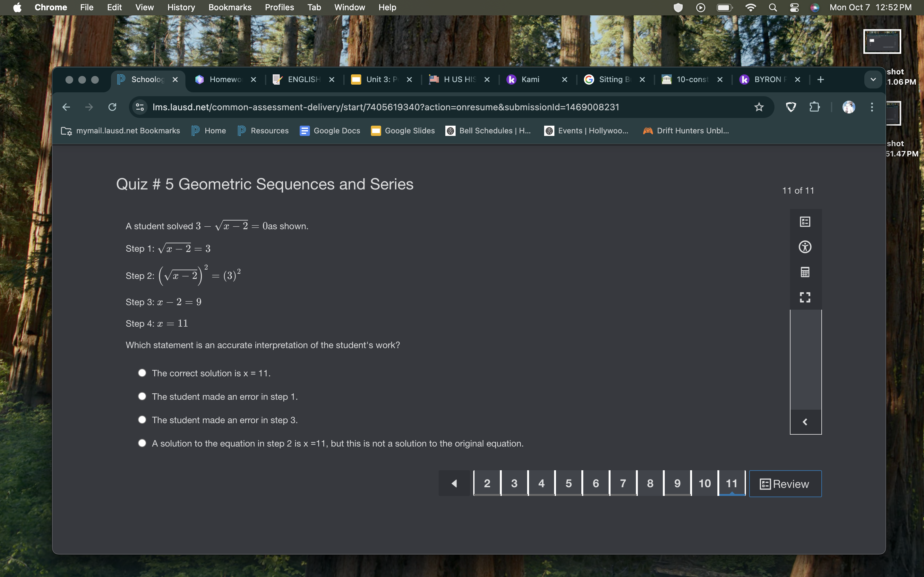
Task: Click the Bookmarks menu in the menu bar
Action: click(229, 7)
